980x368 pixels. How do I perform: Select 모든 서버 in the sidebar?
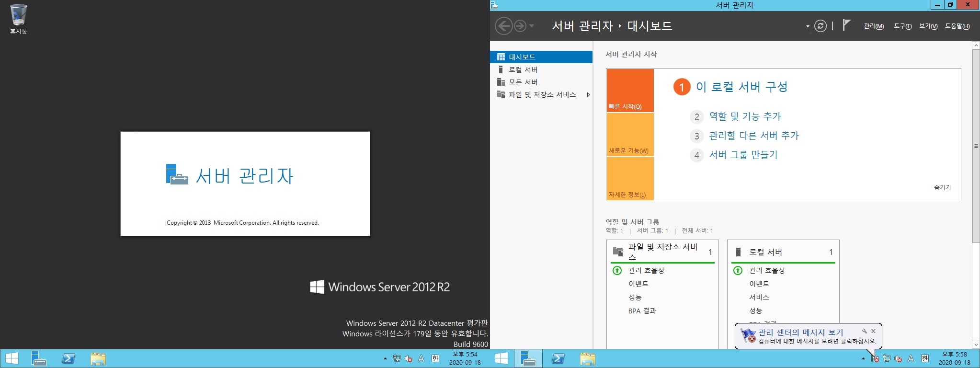pyautogui.click(x=541, y=82)
